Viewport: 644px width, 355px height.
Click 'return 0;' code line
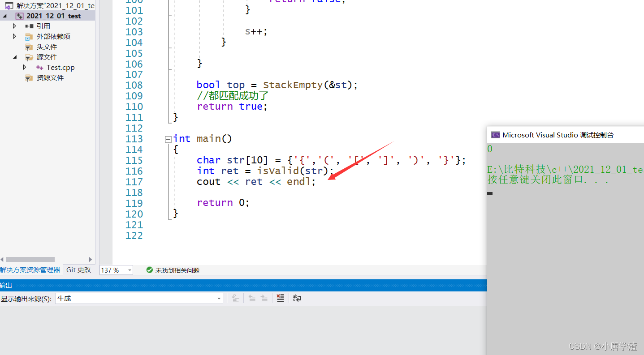click(223, 203)
